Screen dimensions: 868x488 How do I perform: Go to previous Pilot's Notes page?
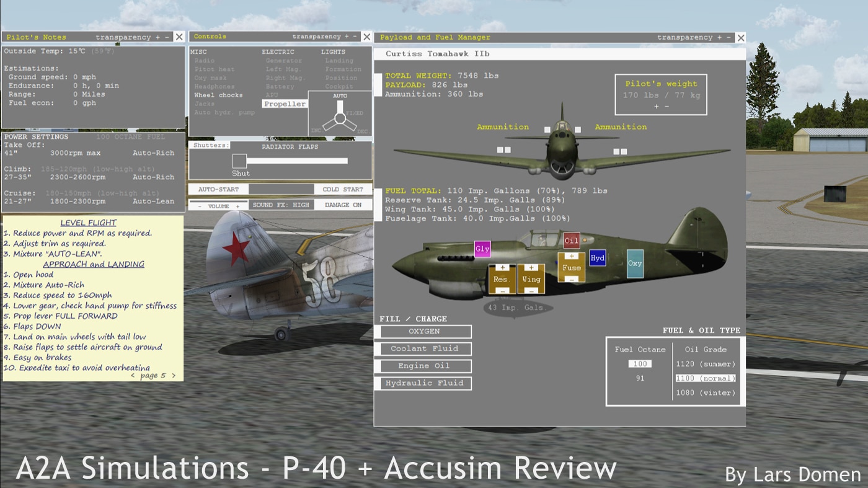133,376
